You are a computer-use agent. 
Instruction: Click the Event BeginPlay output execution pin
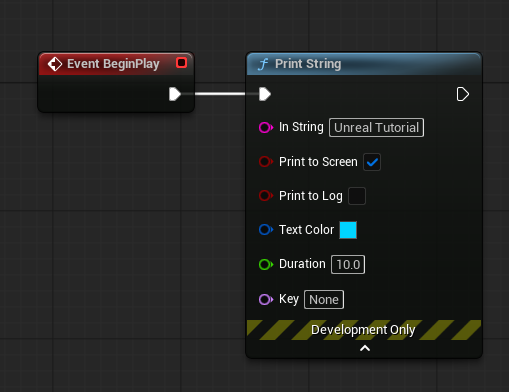pos(175,94)
